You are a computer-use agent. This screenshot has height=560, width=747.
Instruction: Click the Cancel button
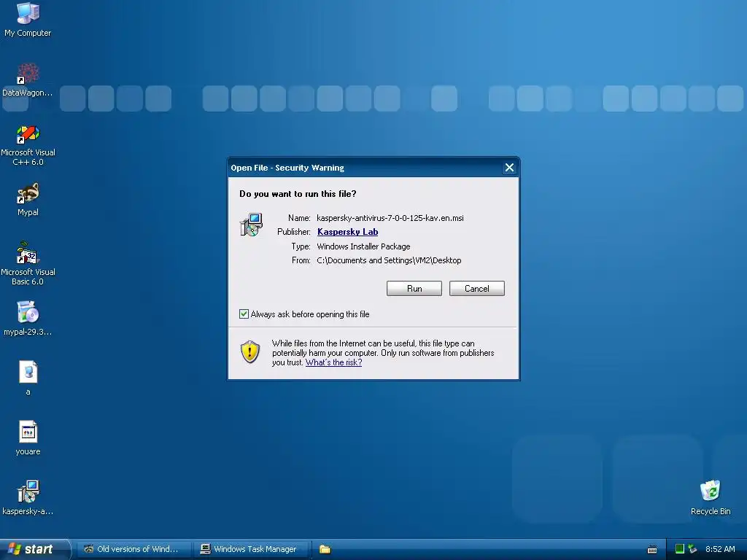(477, 289)
